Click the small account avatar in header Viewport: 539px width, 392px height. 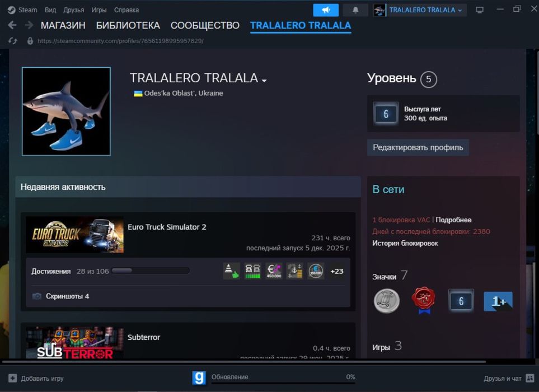pyautogui.click(x=379, y=10)
